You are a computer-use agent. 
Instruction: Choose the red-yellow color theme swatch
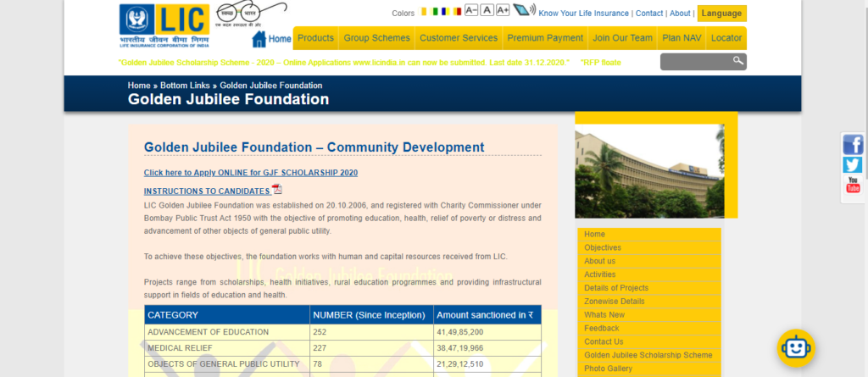[x=457, y=11]
